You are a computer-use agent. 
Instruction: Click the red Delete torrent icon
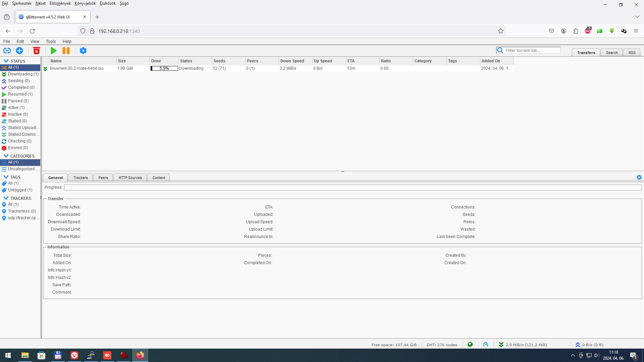37,51
